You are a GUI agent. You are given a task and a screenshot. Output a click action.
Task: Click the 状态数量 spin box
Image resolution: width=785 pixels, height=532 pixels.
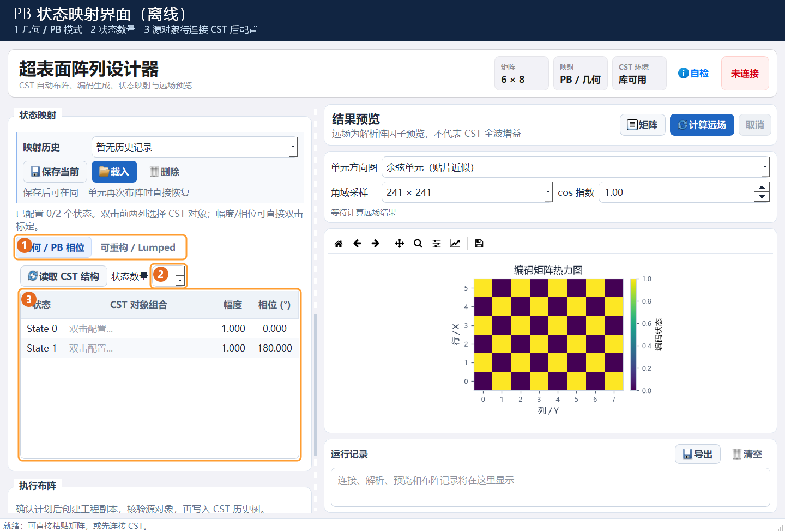pyautogui.click(x=169, y=276)
